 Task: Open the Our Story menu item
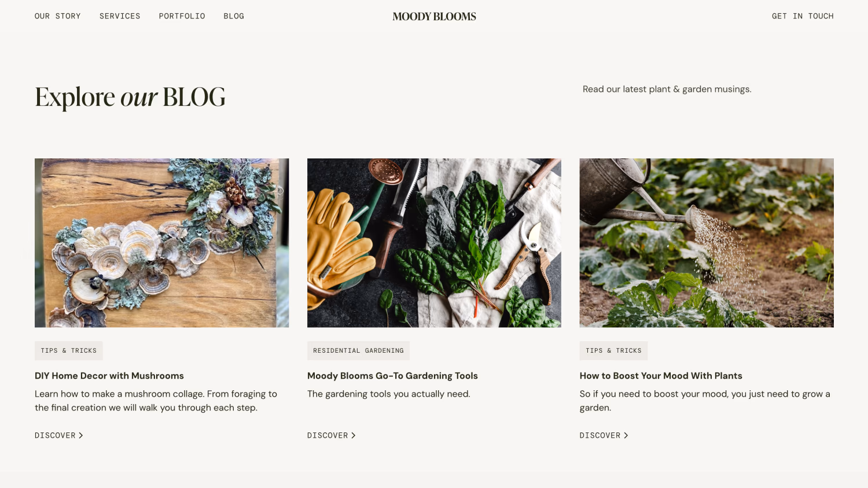tap(58, 16)
